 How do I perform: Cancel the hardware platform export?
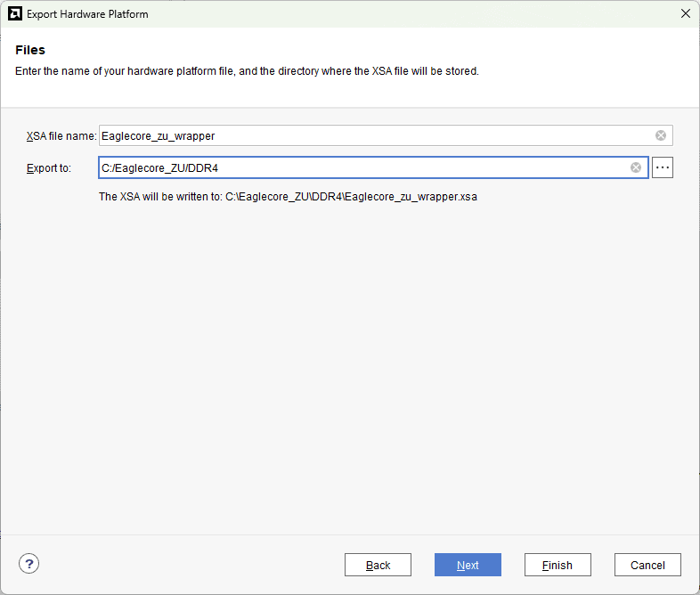[647, 565]
